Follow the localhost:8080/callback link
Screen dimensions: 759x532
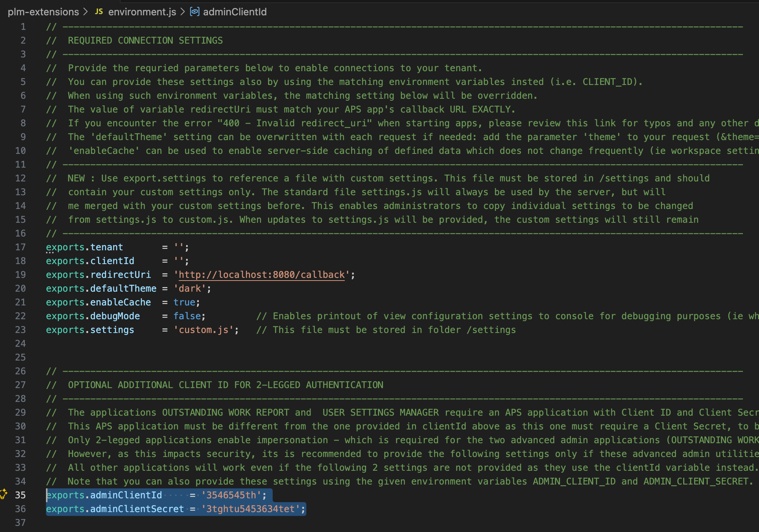click(262, 275)
